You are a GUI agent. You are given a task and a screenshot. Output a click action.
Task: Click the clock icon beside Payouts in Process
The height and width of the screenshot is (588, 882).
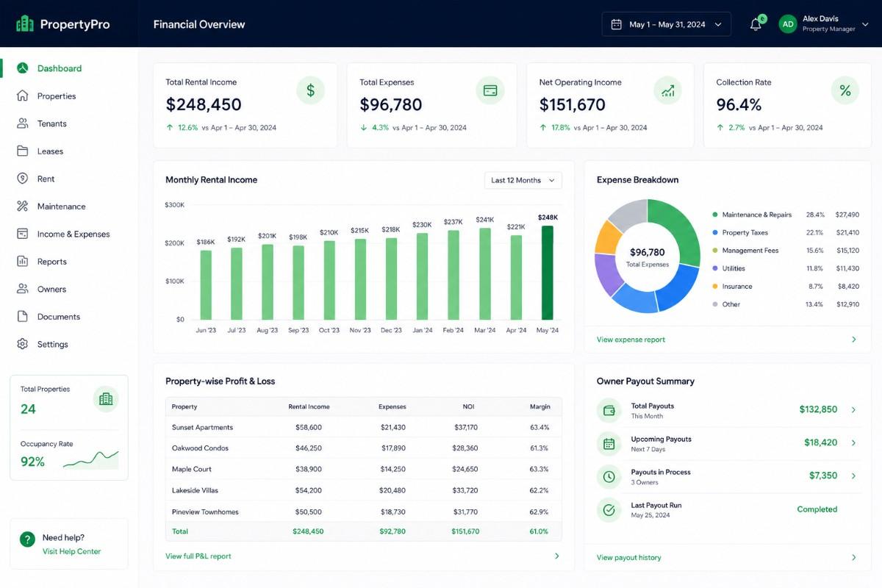coord(609,476)
